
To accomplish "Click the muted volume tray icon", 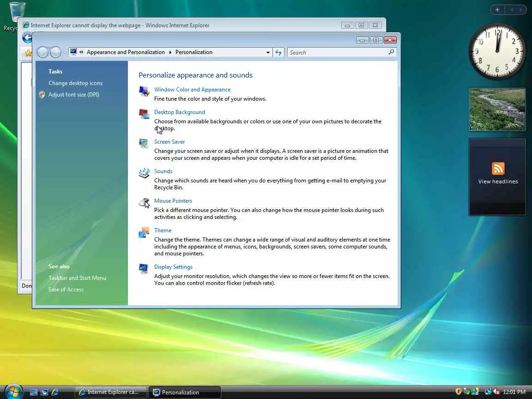I will coord(497,392).
